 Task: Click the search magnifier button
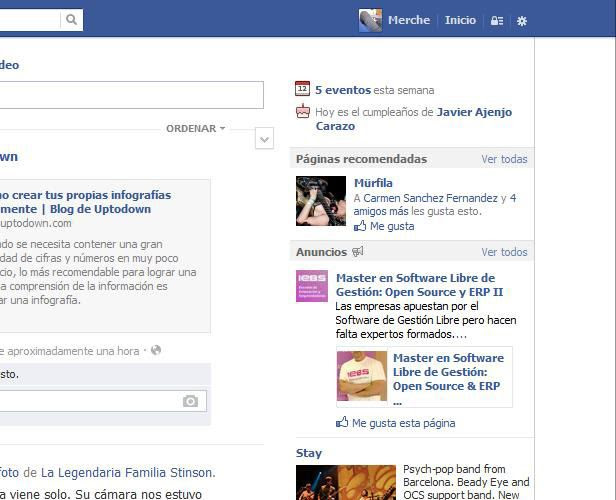point(72,20)
